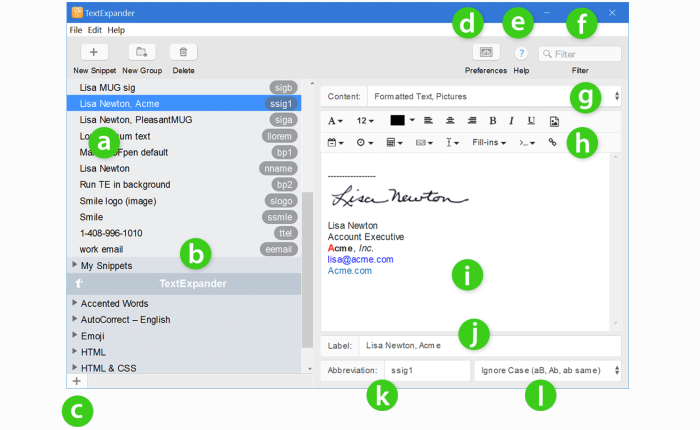700x430 pixels.
Task: Expand the HTML & CSS group
Action: (x=75, y=367)
